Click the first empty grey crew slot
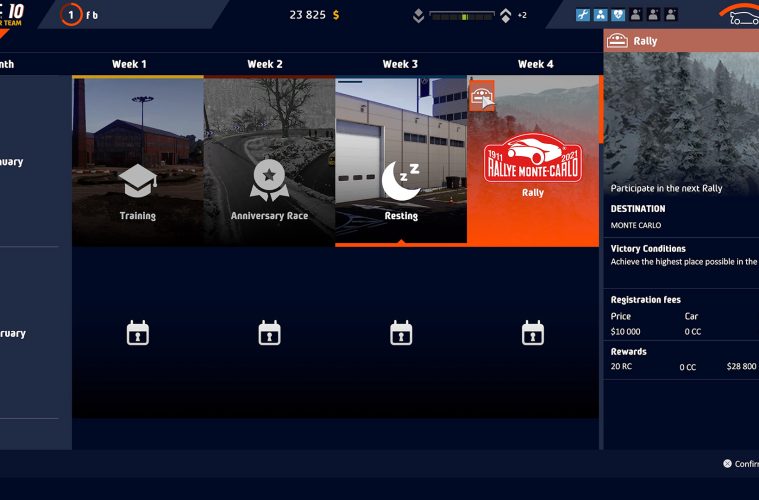Image resolution: width=759 pixels, height=500 pixels. click(636, 15)
